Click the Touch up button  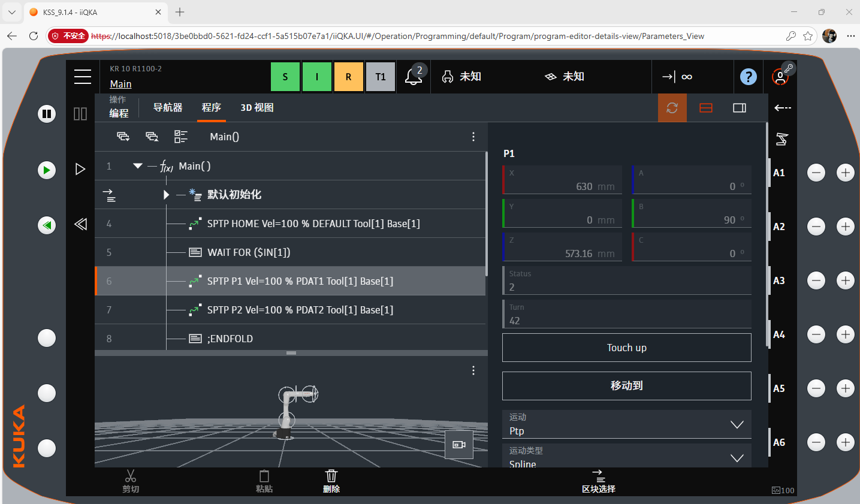(626, 348)
